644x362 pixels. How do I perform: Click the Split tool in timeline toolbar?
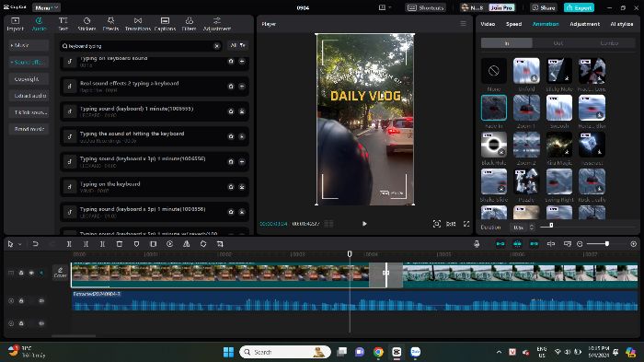69,244
